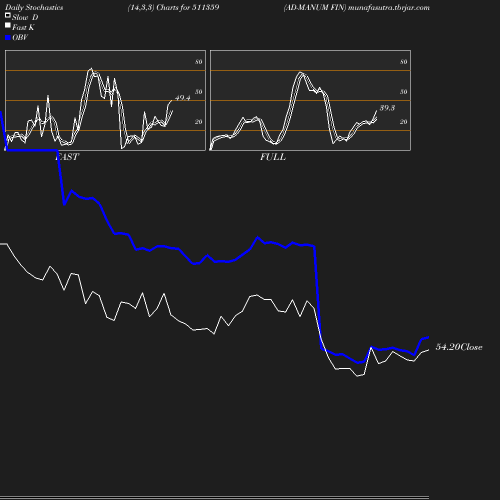Click the 80 axis label in FULL chart

coord(404,62)
